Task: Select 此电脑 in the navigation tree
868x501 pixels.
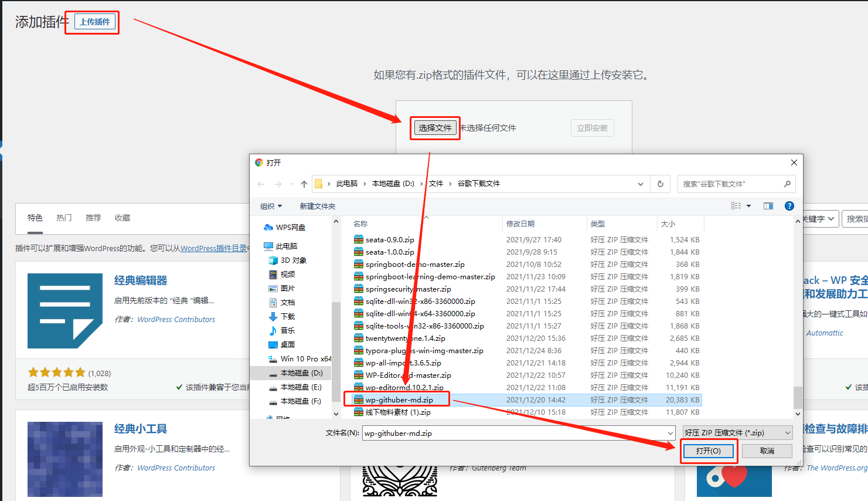Action: click(281, 246)
